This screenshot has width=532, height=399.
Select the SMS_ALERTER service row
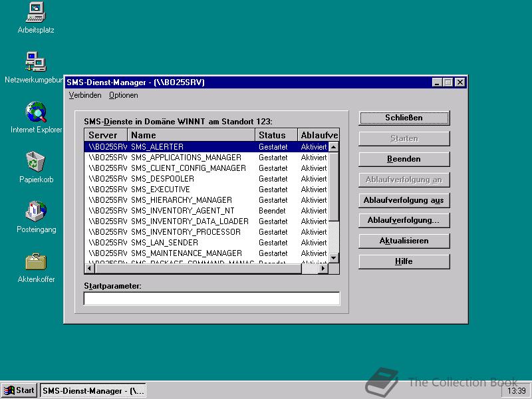pyautogui.click(x=206, y=147)
